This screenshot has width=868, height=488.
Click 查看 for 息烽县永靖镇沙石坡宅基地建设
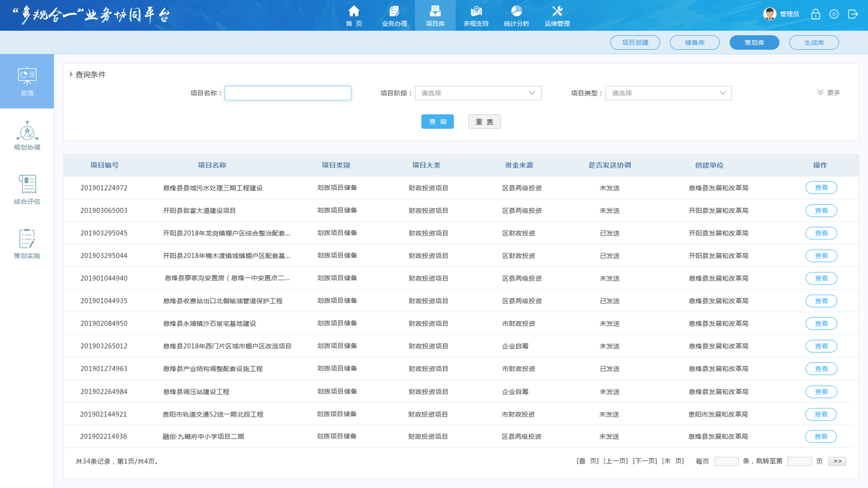821,323
